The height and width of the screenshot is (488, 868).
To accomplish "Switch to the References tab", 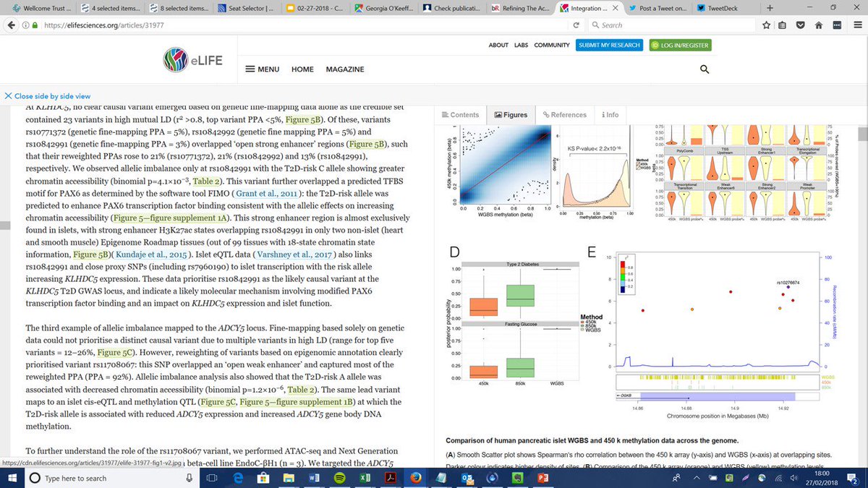I will tap(564, 114).
